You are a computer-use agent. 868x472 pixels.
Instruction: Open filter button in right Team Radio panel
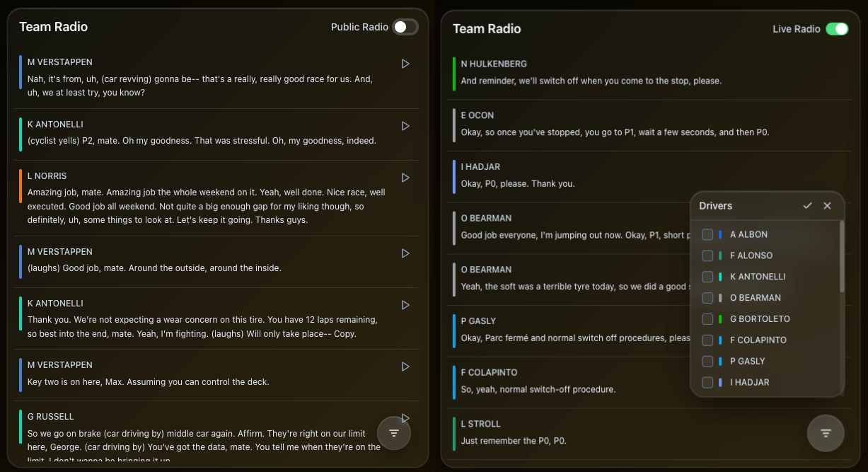point(826,433)
